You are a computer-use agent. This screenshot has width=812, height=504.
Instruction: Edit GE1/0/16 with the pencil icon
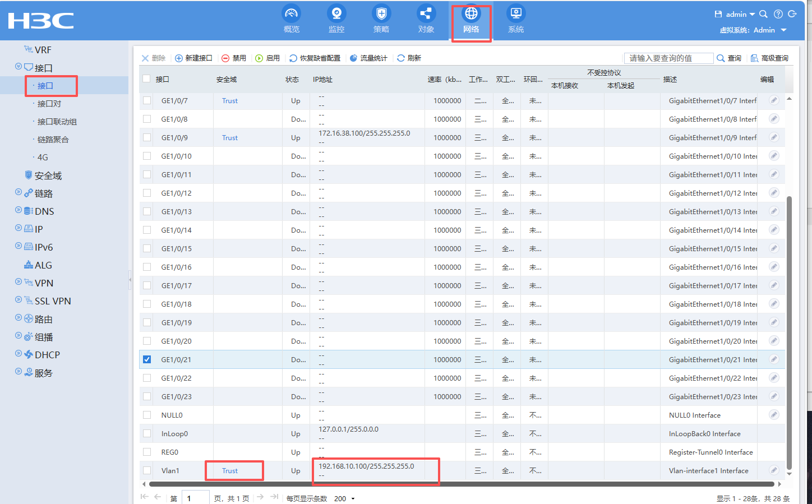[x=774, y=267]
